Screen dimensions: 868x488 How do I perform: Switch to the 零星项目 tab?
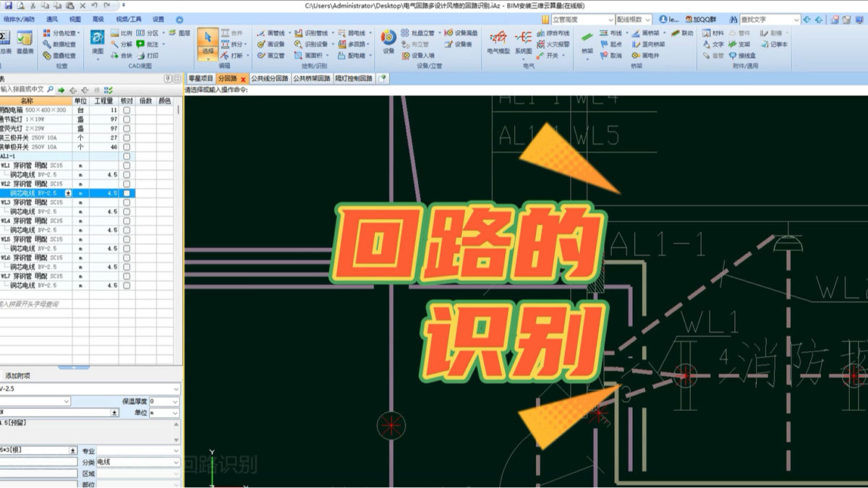[200, 78]
